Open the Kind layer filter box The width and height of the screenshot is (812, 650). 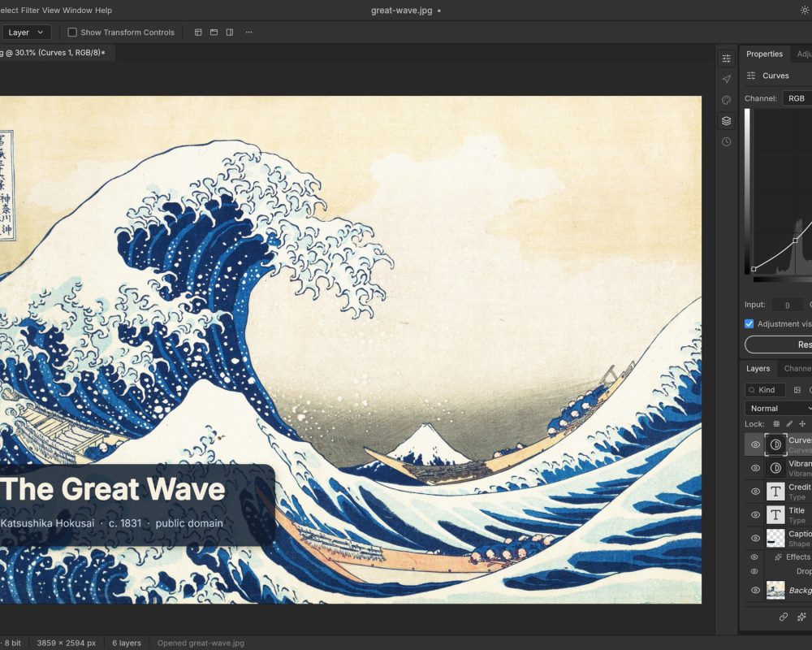(765, 390)
